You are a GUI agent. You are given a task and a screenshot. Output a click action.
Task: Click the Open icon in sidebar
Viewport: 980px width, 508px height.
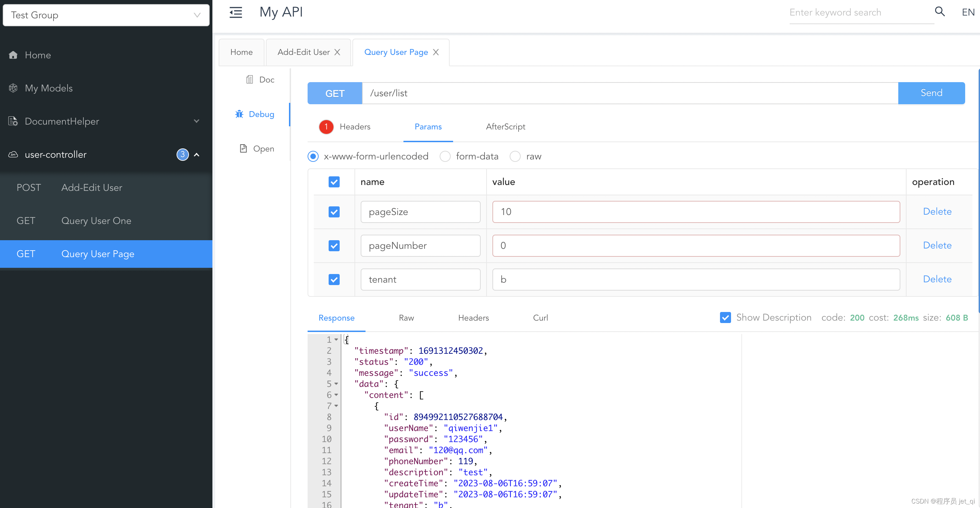click(x=245, y=148)
